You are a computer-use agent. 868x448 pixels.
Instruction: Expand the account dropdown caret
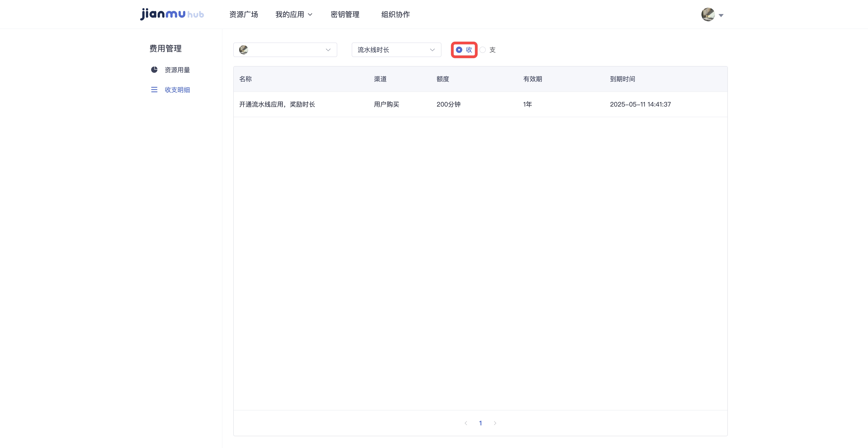click(x=721, y=16)
